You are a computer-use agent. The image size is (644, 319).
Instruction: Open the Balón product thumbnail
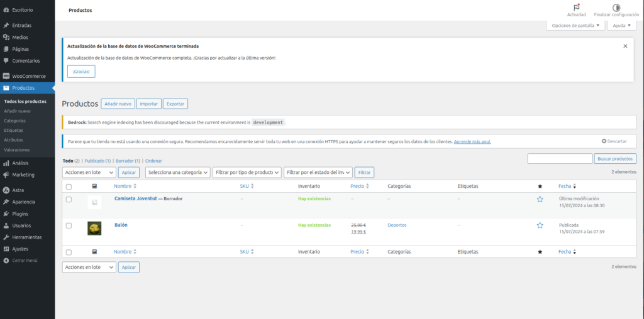[x=94, y=229]
